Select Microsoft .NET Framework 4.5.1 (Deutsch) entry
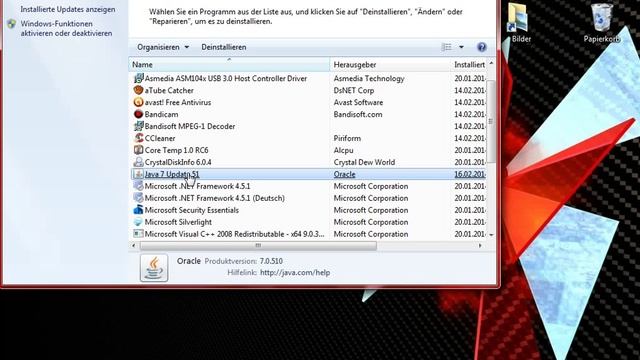The image size is (640, 360). [x=309, y=198]
